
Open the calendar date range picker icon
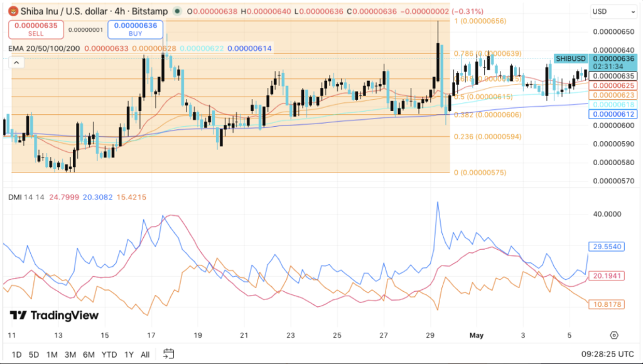(x=168, y=354)
